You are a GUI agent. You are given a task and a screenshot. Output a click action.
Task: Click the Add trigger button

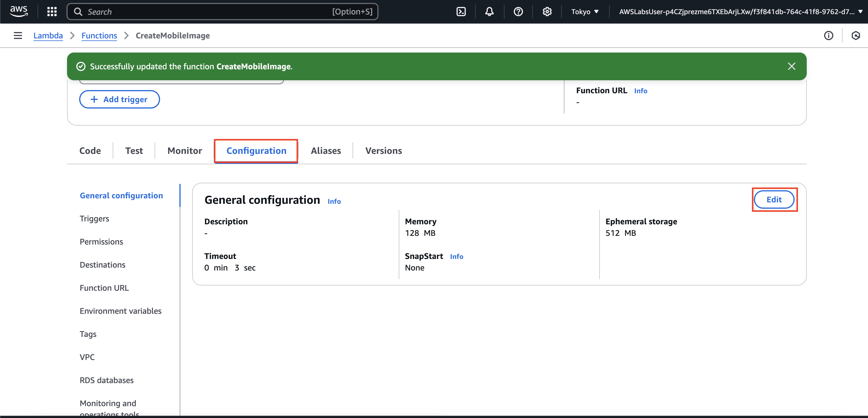click(x=119, y=99)
